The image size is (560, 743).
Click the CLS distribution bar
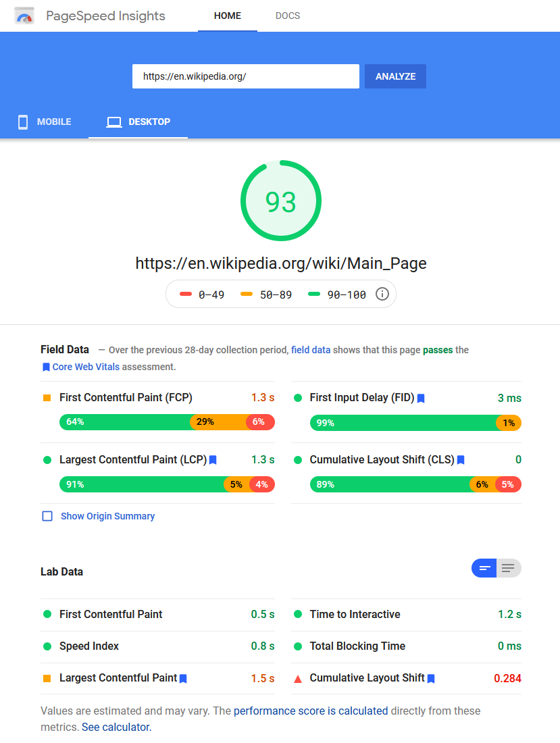click(415, 484)
